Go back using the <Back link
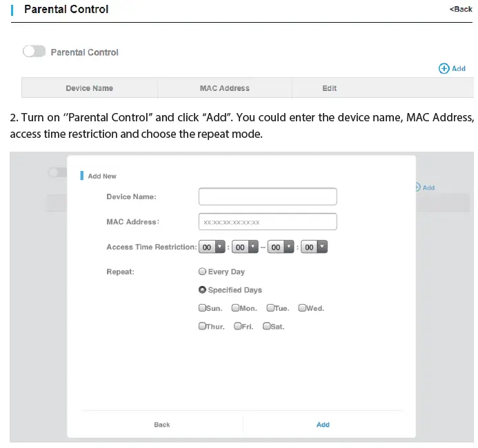This screenshot has height=448, width=478. (461, 9)
